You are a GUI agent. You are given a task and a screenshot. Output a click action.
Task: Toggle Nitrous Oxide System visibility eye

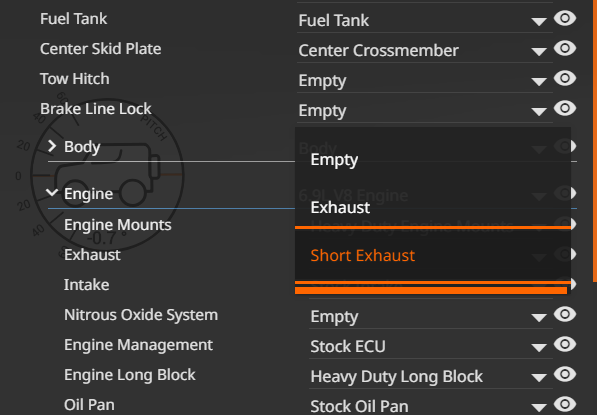tap(565, 314)
